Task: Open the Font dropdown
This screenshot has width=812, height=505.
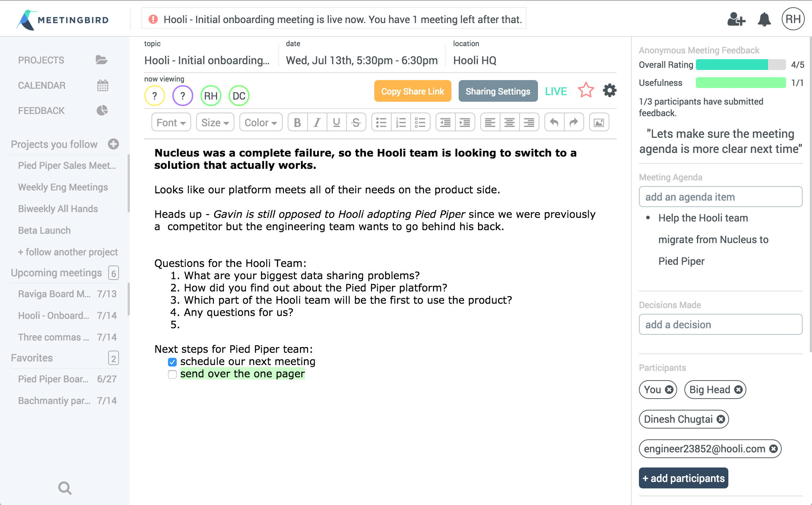Action: click(171, 123)
